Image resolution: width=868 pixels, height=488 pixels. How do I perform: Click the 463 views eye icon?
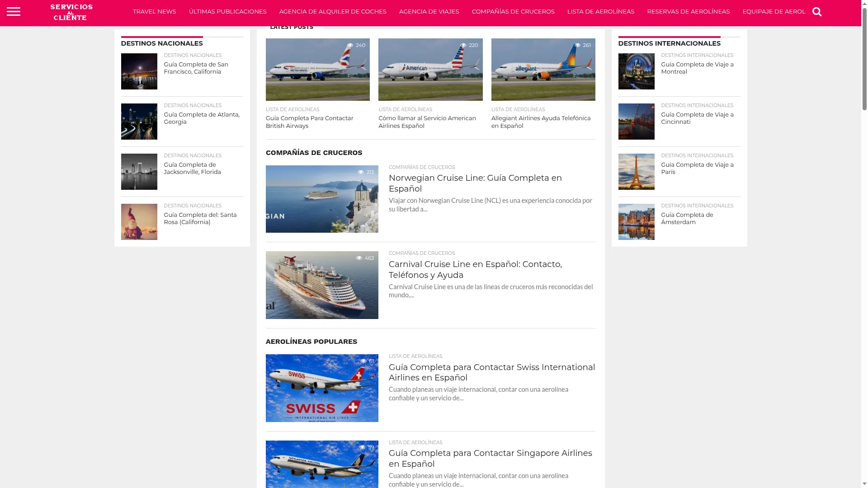pyautogui.click(x=359, y=258)
